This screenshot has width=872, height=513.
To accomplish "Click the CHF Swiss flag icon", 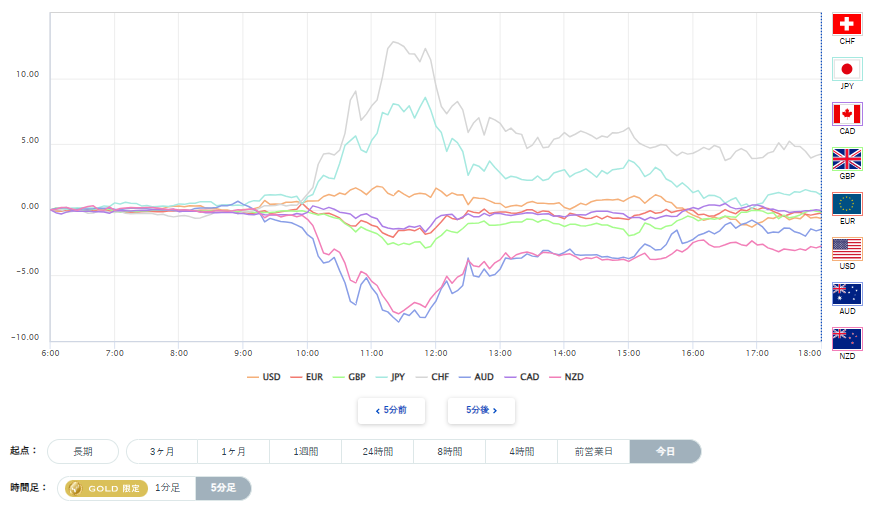I will point(846,24).
